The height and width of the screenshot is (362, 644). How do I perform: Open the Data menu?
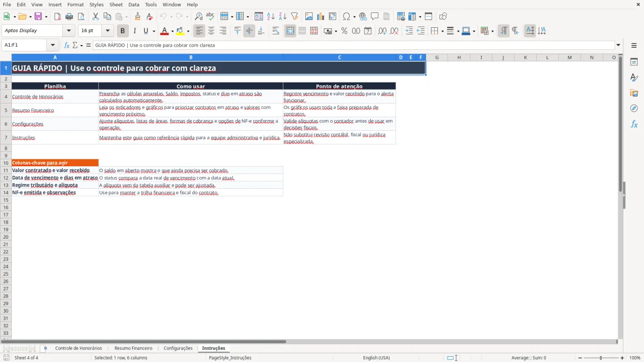tap(134, 4)
